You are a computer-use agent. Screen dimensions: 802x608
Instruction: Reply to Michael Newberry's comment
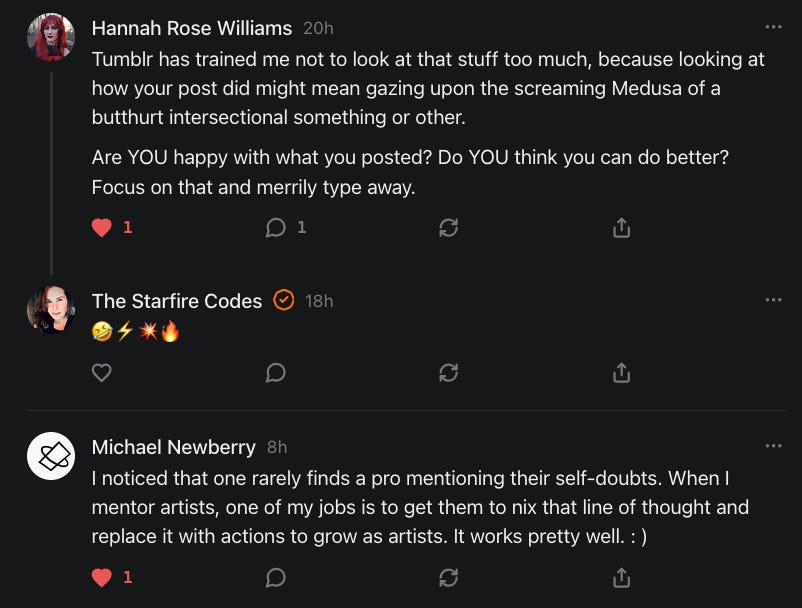tap(276, 577)
